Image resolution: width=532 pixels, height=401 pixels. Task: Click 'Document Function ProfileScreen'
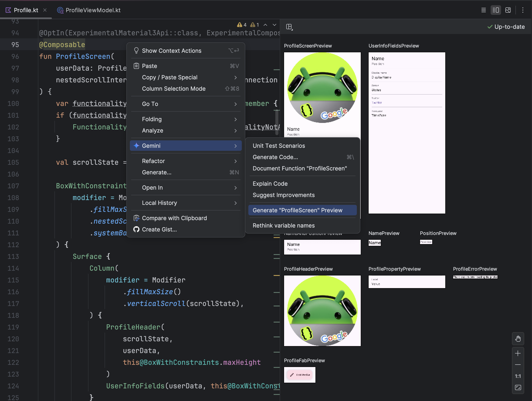300,168
